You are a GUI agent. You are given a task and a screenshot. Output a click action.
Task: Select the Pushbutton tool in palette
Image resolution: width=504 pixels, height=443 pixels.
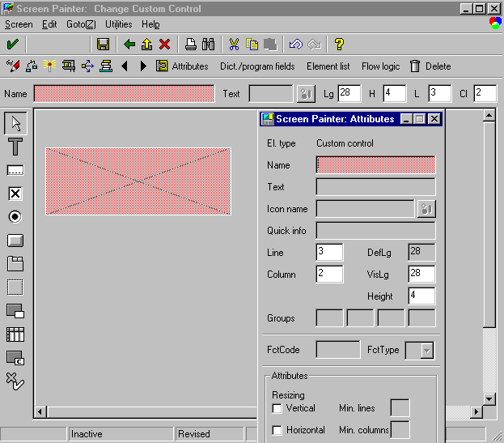tap(15, 241)
